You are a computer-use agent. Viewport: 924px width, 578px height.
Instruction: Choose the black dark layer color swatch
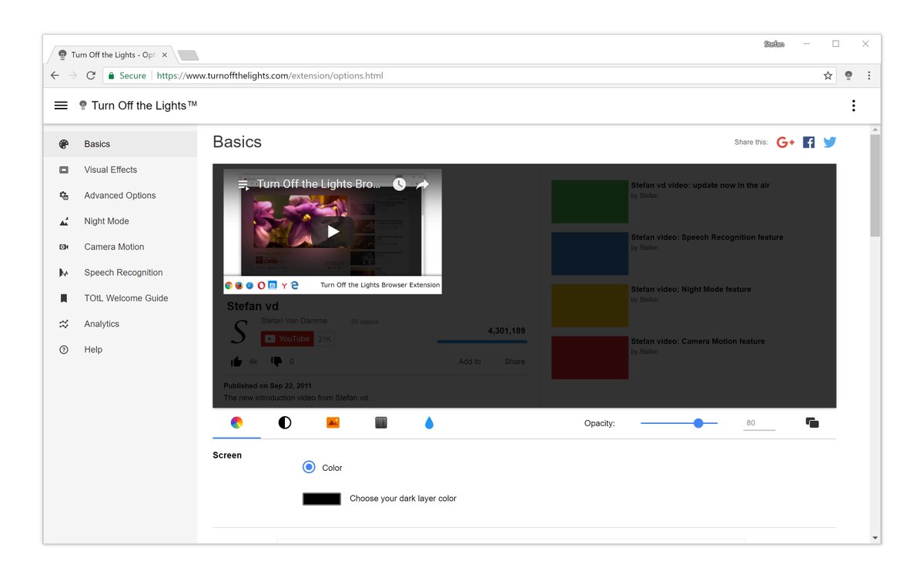coord(322,499)
